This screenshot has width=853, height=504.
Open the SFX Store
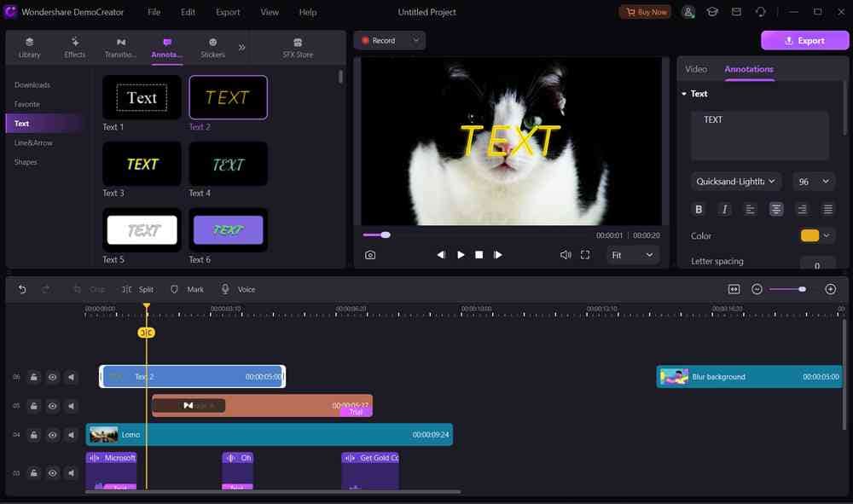pyautogui.click(x=298, y=48)
